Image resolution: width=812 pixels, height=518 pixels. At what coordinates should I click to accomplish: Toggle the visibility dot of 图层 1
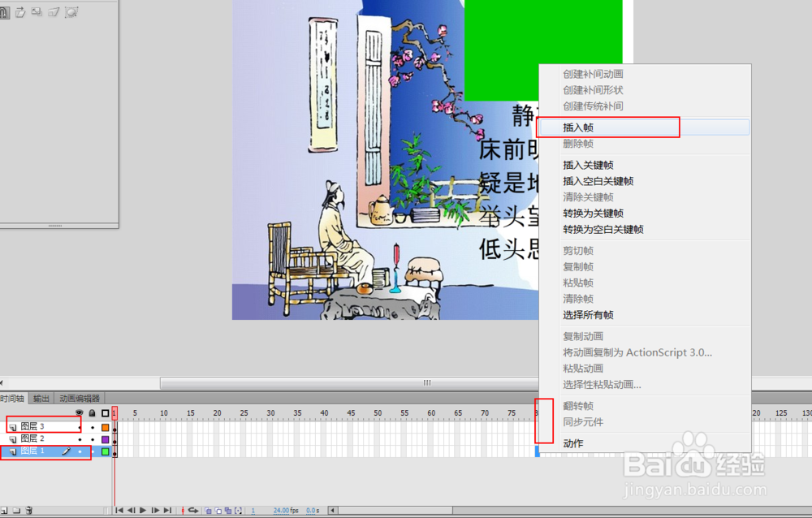pos(80,451)
